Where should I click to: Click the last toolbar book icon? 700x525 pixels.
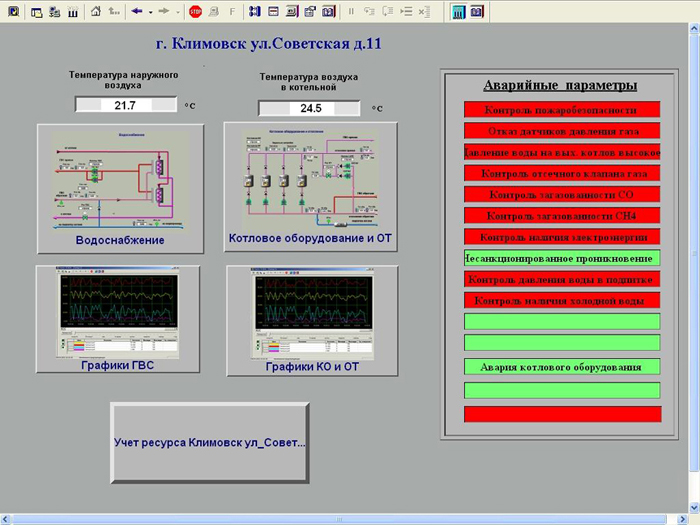477,12
